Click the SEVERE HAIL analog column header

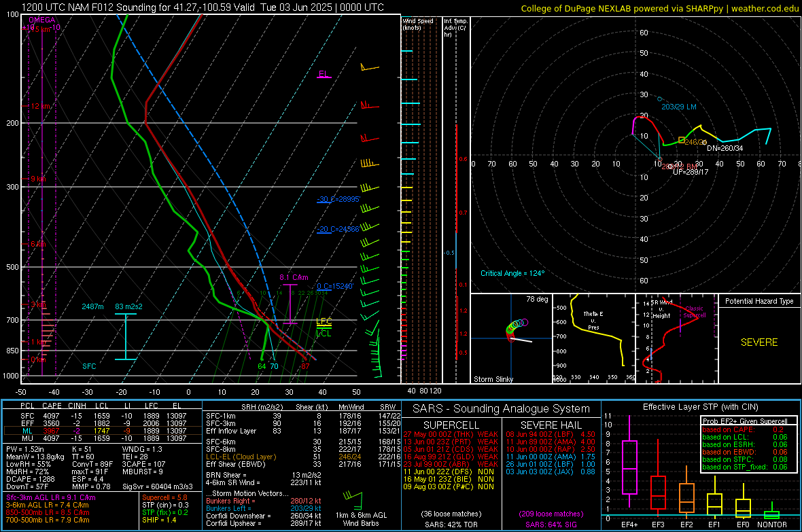coord(551,425)
